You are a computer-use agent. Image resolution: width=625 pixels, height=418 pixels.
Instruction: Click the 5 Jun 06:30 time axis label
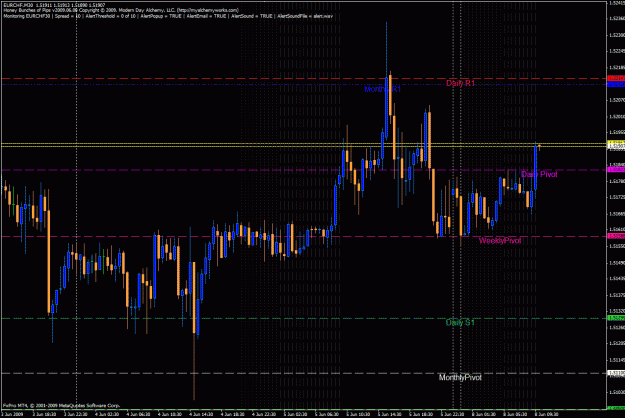(x=327, y=414)
